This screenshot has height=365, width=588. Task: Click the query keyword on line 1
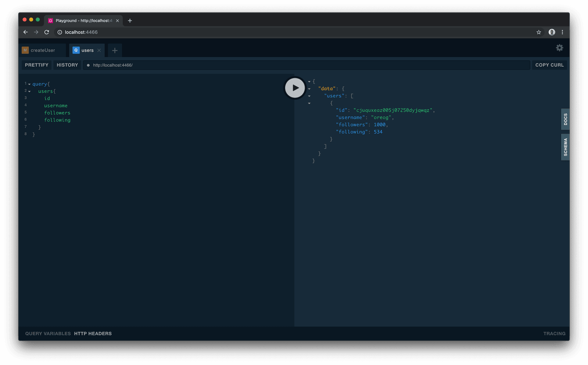coord(40,84)
